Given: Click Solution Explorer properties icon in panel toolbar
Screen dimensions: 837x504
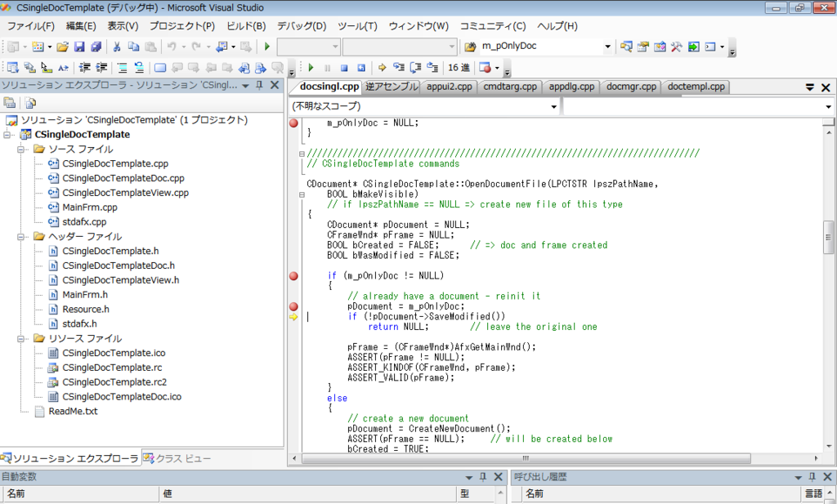Looking at the screenshot, I should pos(10,103).
